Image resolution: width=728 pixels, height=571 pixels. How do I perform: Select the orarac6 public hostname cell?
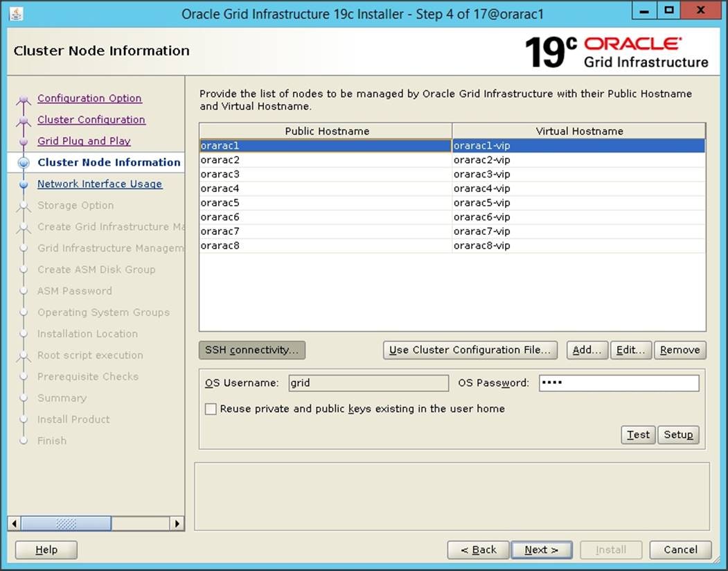(x=326, y=217)
